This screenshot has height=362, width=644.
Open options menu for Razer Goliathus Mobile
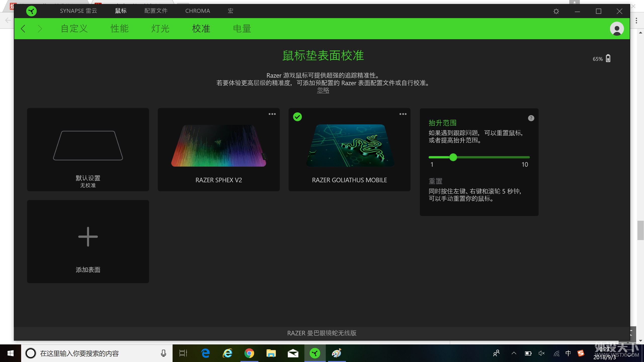tap(403, 114)
